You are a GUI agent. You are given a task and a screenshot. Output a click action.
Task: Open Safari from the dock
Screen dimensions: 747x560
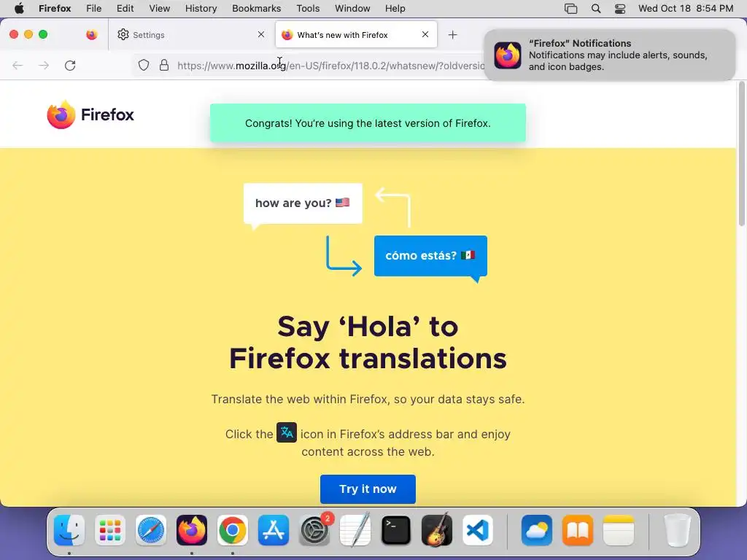(151, 530)
